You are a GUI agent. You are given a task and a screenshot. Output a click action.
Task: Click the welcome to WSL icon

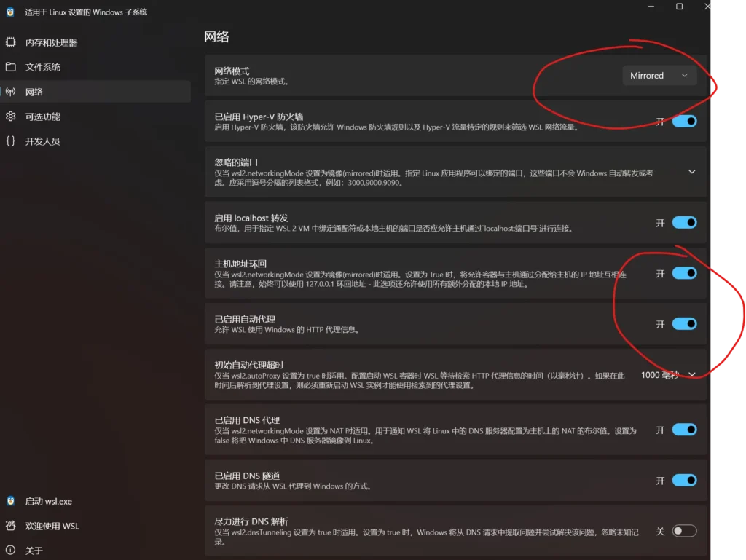pos(10,526)
